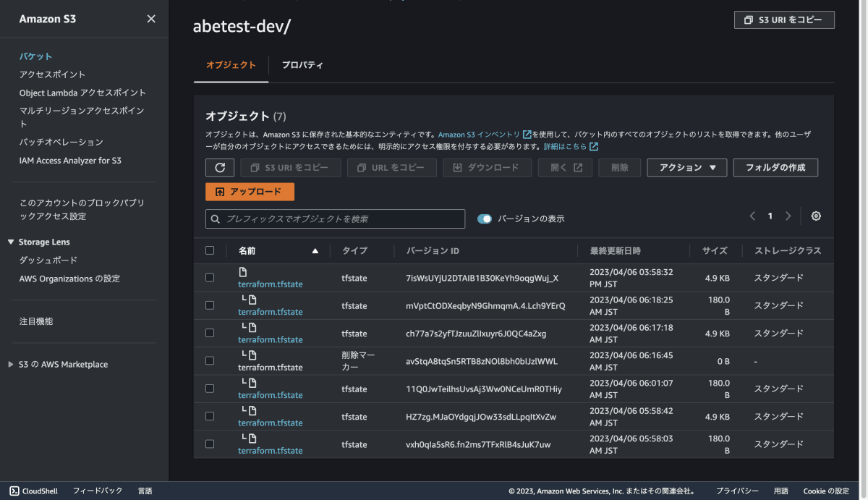Click the 開く button
This screenshot has height=500, width=868.
pyautogui.click(x=565, y=167)
